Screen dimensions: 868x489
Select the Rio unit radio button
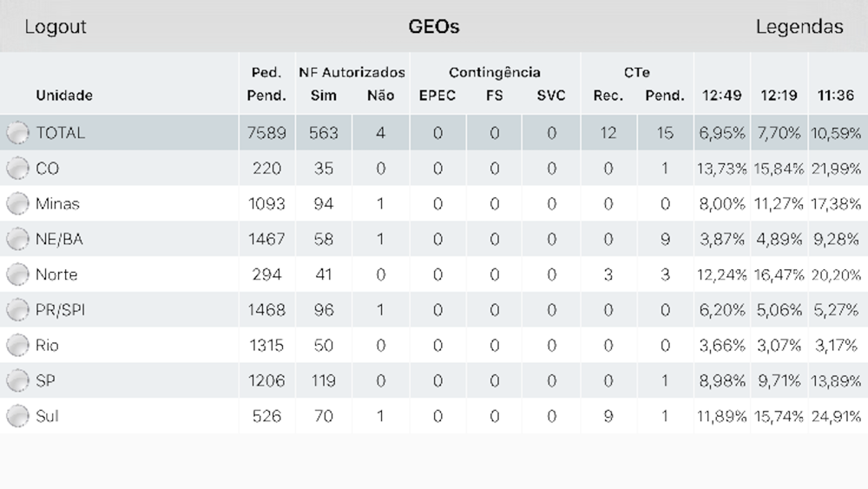click(17, 346)
